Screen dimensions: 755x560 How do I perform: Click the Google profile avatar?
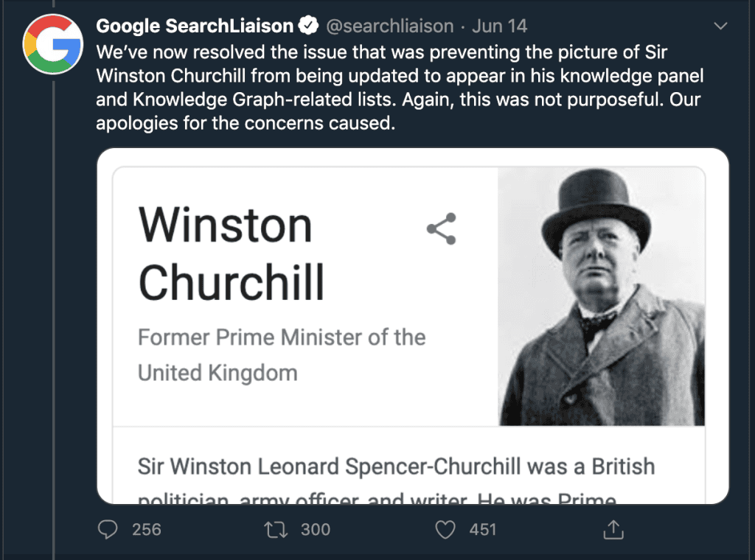coord(52,43)
